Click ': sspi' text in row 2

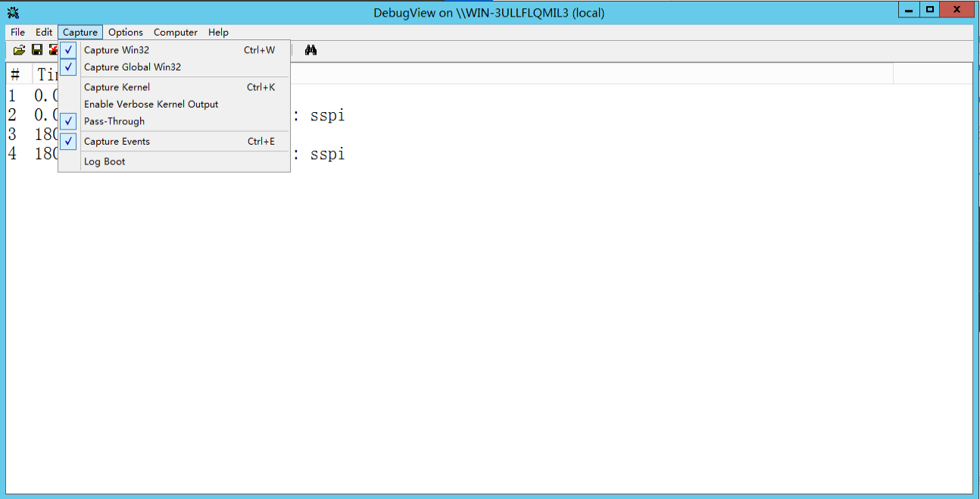point(319,116)
